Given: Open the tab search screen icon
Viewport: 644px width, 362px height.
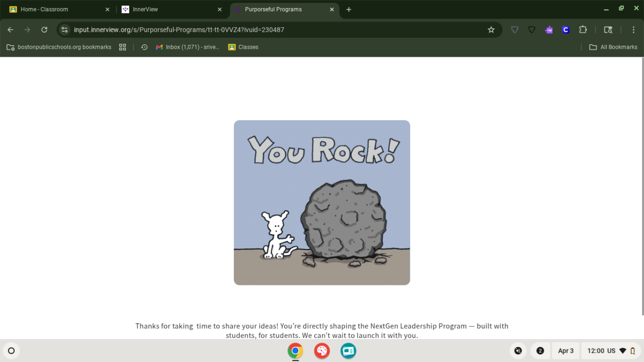Looking at the screenshot, I should (608, 30).
